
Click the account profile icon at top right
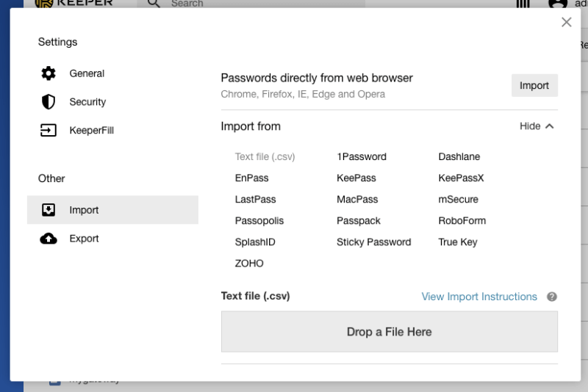click(558, 4)
